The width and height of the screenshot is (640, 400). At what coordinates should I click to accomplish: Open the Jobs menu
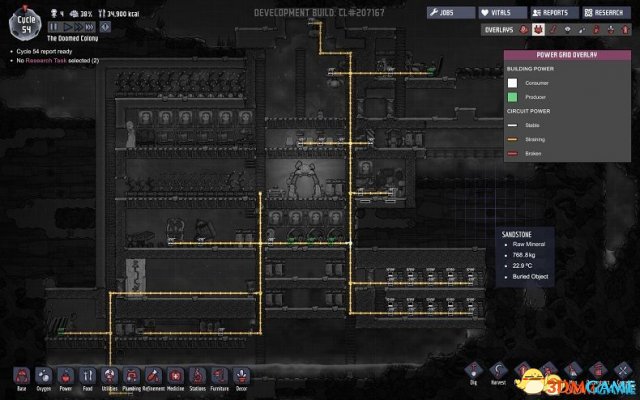point(451,13)
